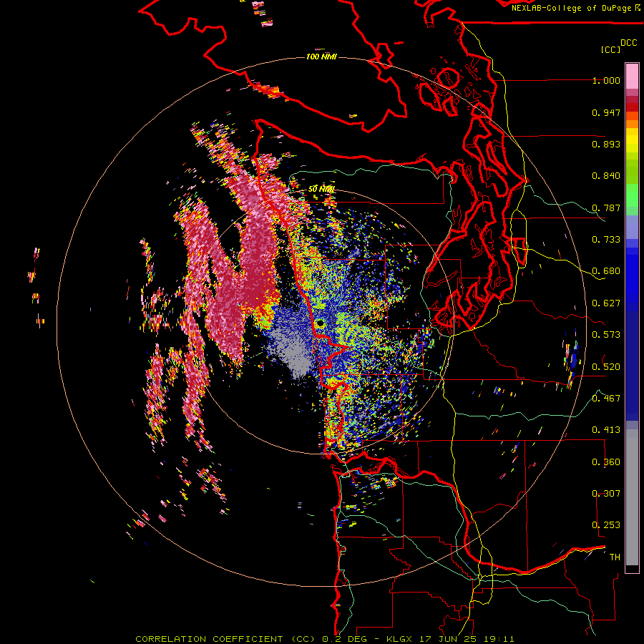Select the 0.840 color scale value
Screen dimensions: 644x644
606,176
